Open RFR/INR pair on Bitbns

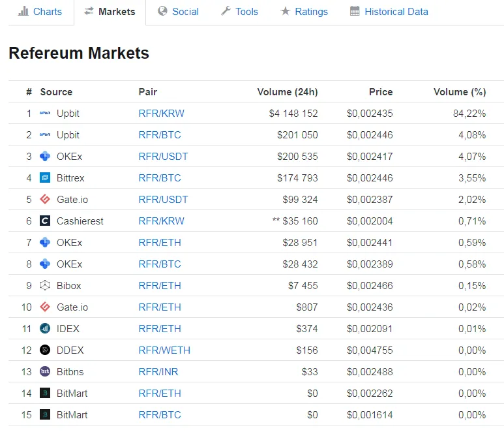click(x=158, y=371)
